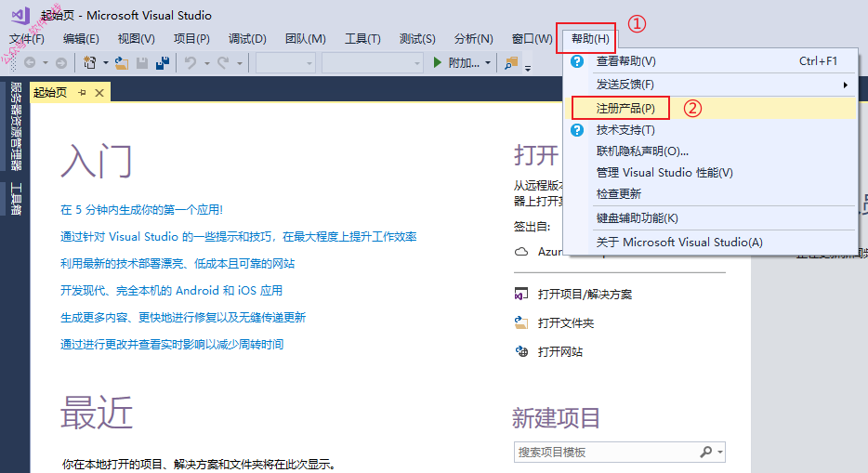Select 检查更新 menu entry
Screen dimensions: 868x473
711,193
